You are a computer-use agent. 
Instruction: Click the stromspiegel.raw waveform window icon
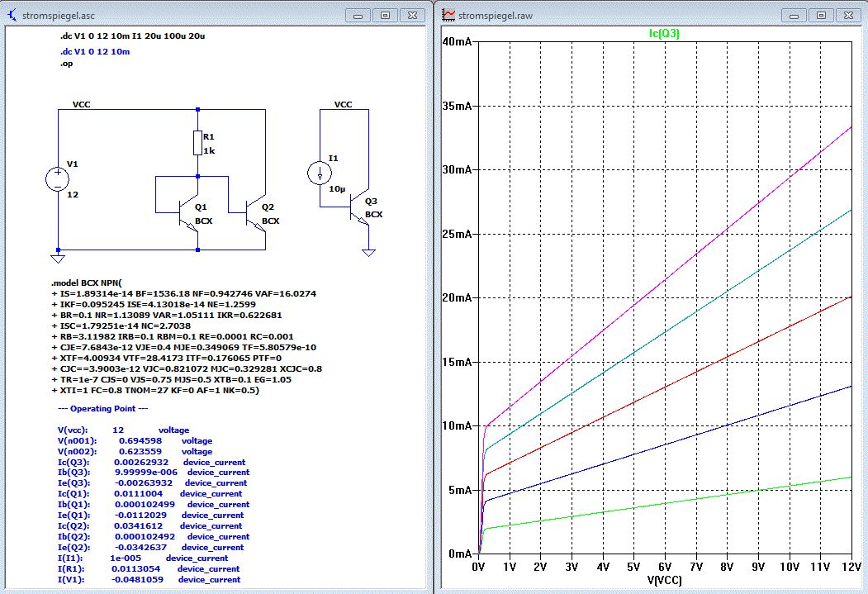click(449, 14)
